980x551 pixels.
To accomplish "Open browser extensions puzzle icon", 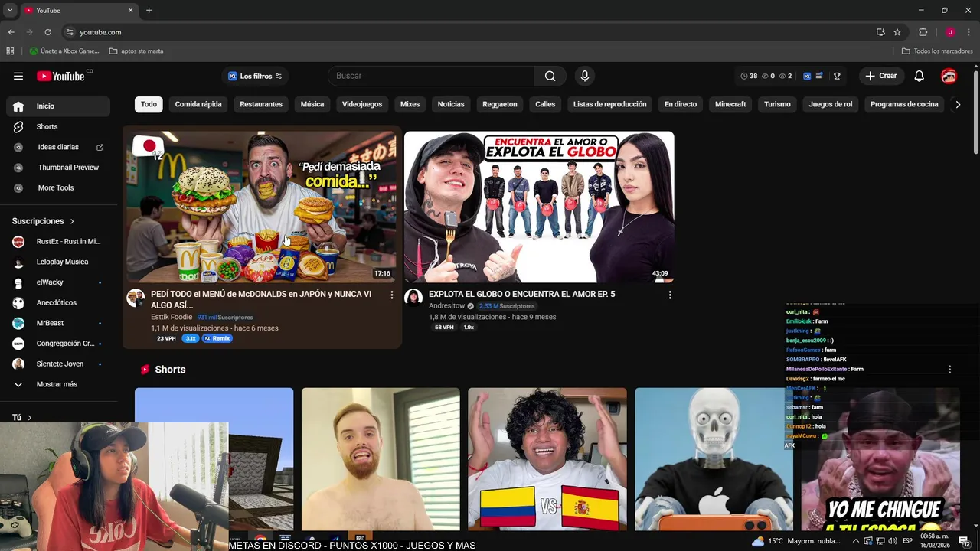I will point(923,32).
